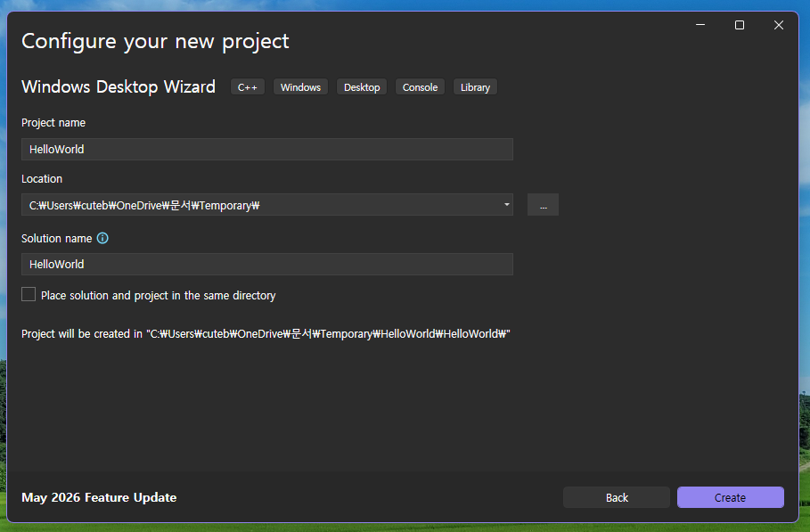Click the 'Project will be created in' path text
The height and width of the screenshot is (532, 810).
[266, 334]
